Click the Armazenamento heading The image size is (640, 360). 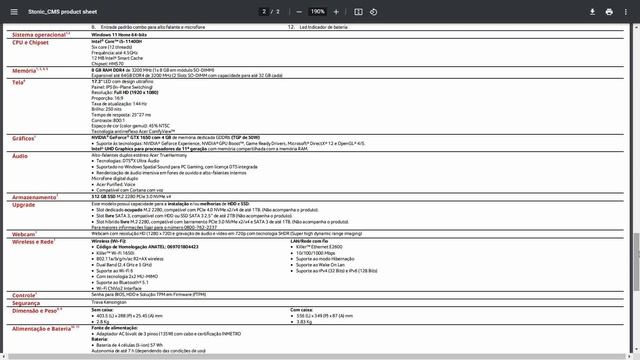35,197
